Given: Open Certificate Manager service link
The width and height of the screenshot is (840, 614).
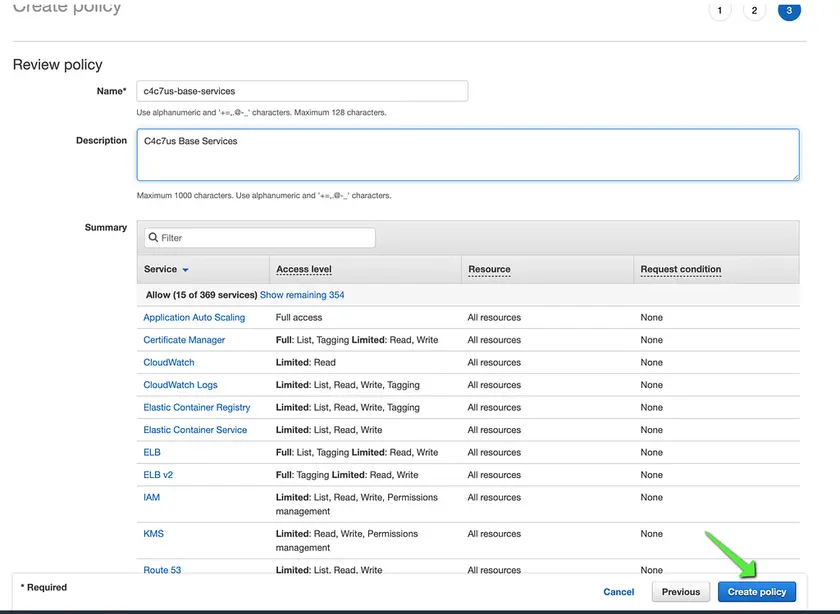Looking at the screenshot, I should click(184, 340).
